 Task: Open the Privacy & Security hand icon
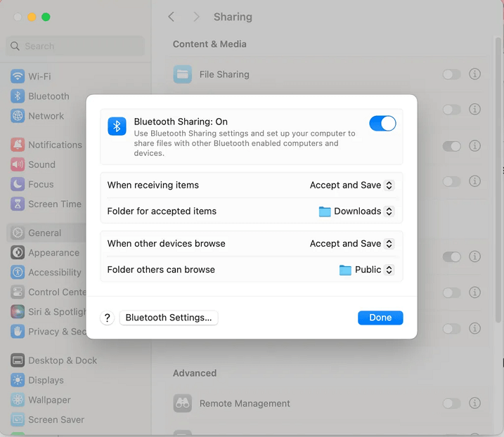point(18,332)
